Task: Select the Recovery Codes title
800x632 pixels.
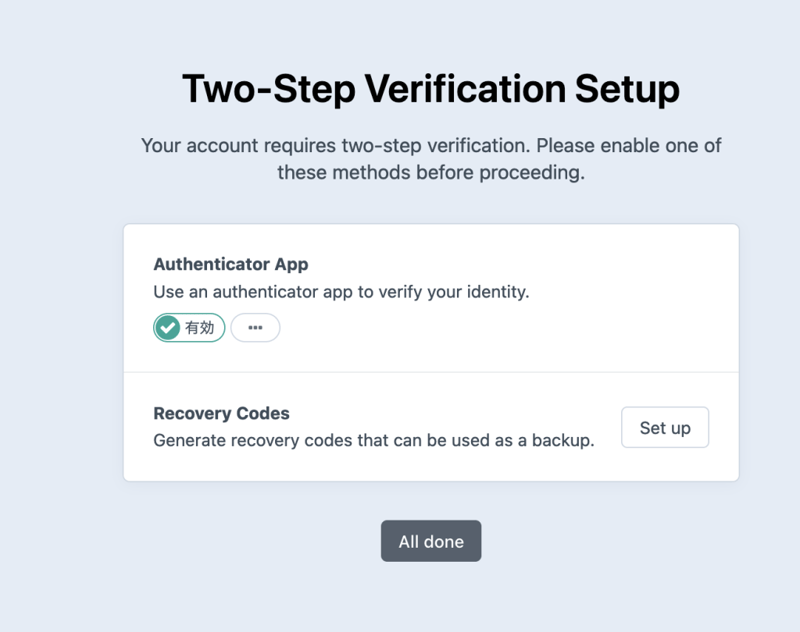Action: click(x=221, y=413)
